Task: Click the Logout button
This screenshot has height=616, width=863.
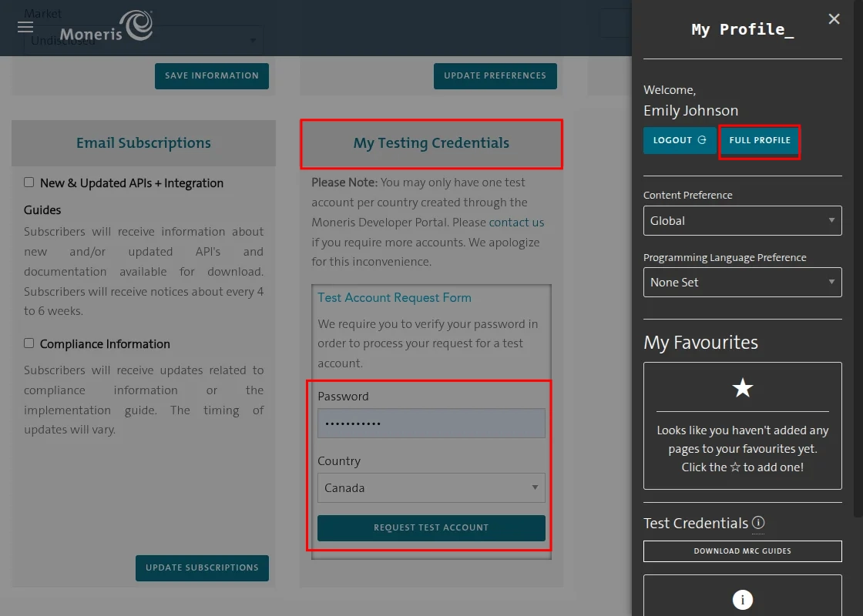Action: coord(680,140)
